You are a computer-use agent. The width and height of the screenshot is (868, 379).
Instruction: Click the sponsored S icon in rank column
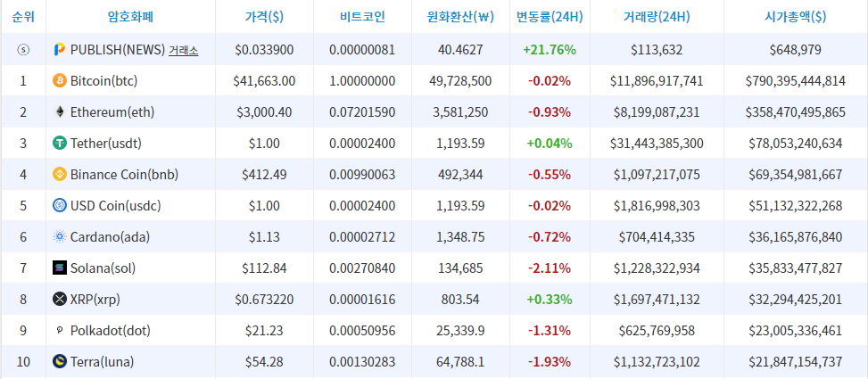pos(23,50)
